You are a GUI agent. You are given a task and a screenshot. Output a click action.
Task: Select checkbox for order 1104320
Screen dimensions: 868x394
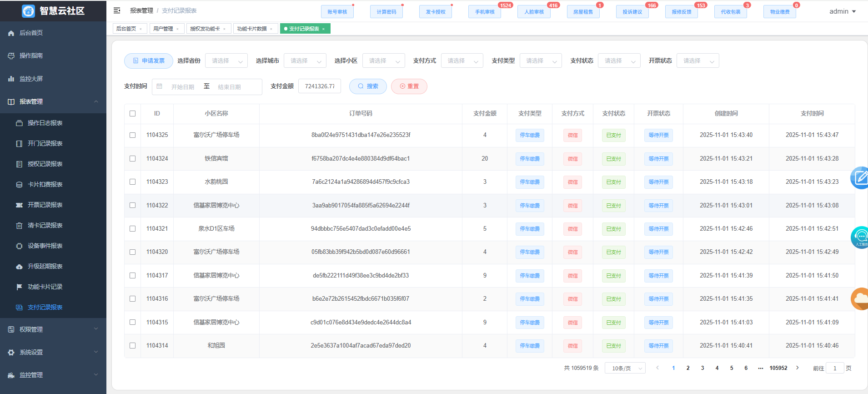point(132,252)
